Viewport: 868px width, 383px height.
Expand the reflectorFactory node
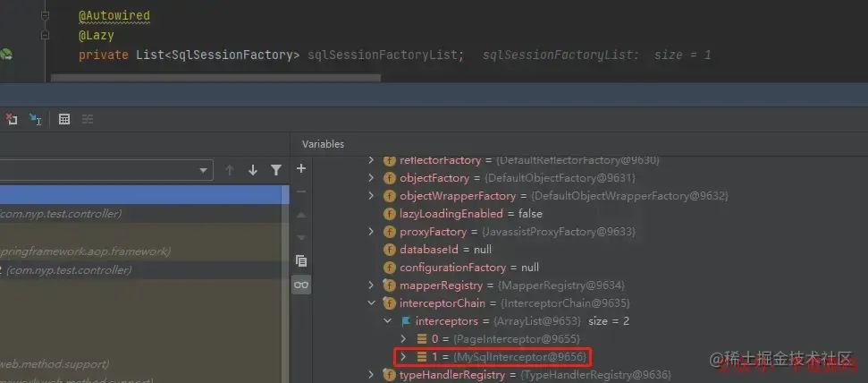[372, 160]
